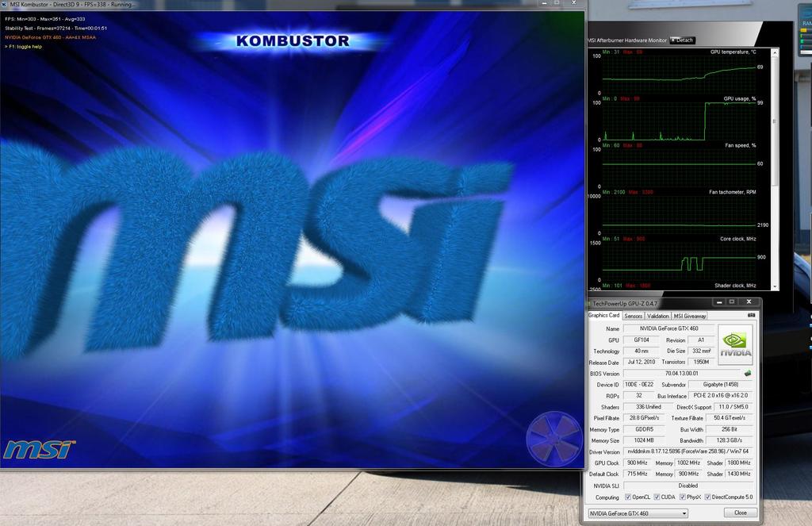Click the Technology field 40 nm
This screenshot has width=812, height=526.
click(x=641, y=351)
